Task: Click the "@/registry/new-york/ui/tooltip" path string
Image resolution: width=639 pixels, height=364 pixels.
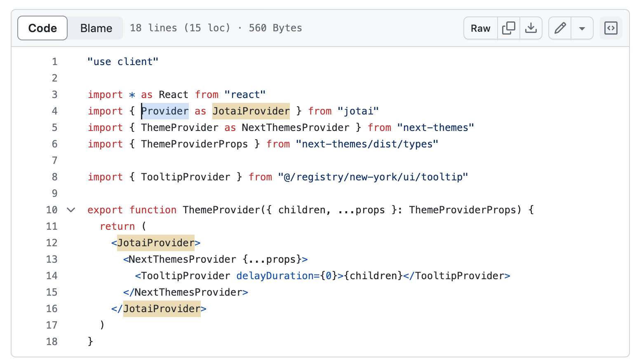Action: coord(373,177)
